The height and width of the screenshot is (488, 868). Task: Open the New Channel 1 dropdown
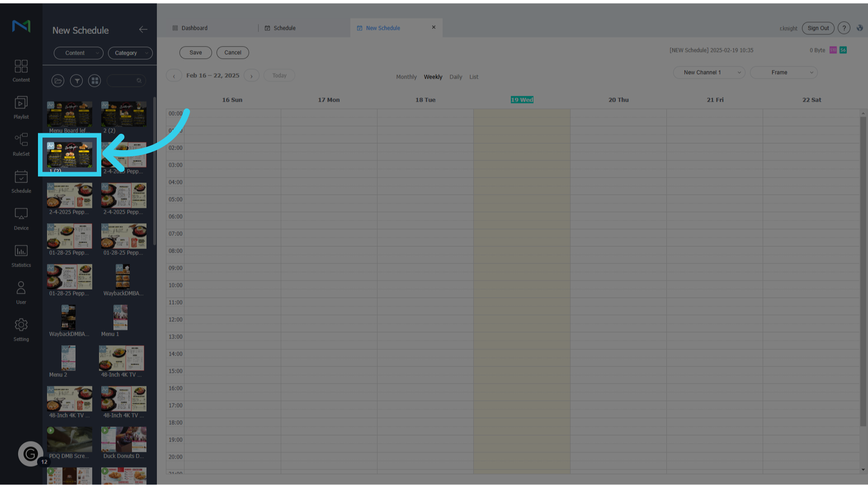(x=708, y=72)
